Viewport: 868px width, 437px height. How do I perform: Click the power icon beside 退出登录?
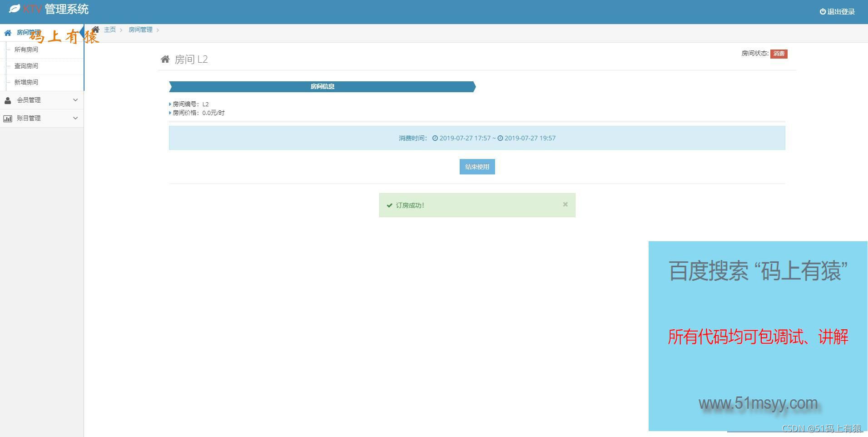(823, 12)
